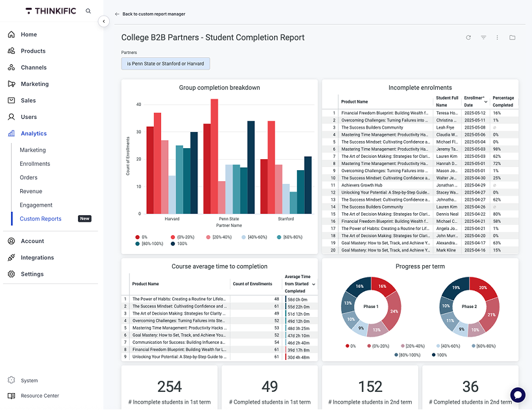Click the [40%-60%) legend item under the bar chart
This screenshot has height=410, width=532.
point(255,237)
